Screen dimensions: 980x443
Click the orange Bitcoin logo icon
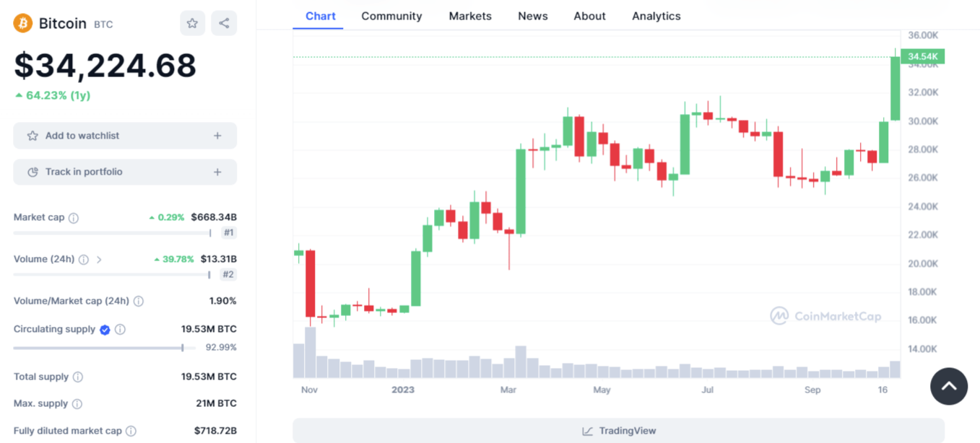click(23, 23)
